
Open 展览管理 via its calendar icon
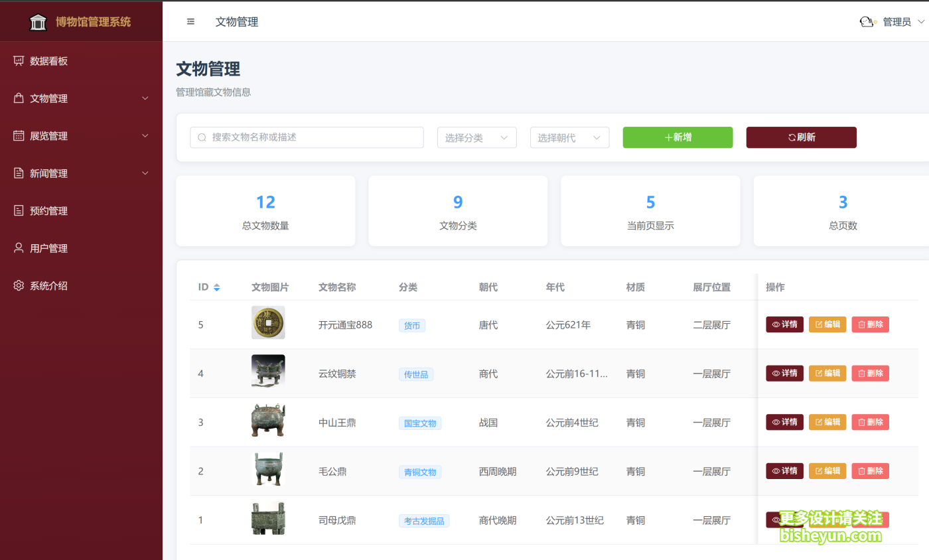click(x=19, y=135)
